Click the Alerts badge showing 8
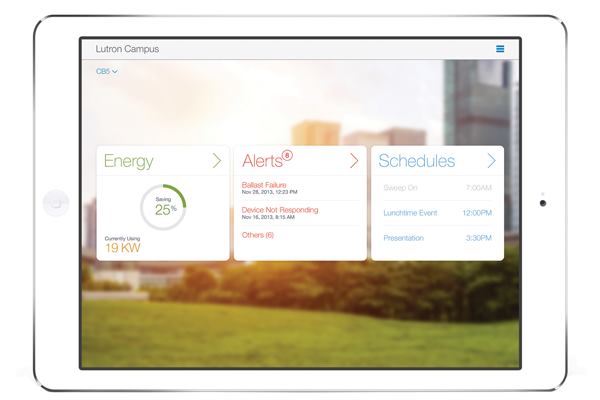This screenshot has width=600, height=400. pyautogui.click(x=287, y=156)
